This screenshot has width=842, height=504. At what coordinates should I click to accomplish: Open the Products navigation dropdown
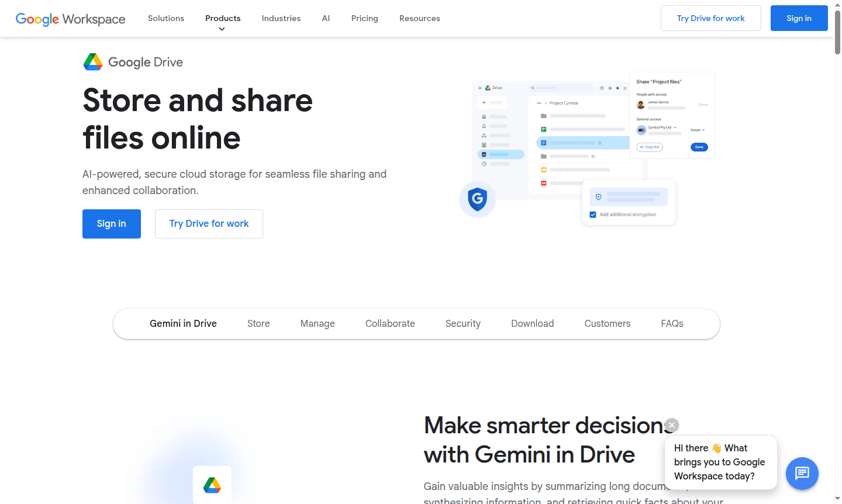[223, 18]
